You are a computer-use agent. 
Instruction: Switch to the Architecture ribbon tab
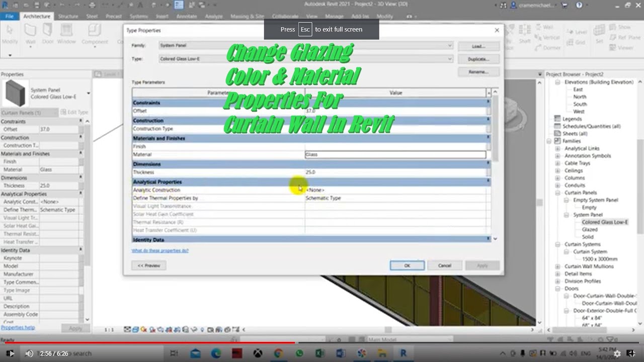37,16
